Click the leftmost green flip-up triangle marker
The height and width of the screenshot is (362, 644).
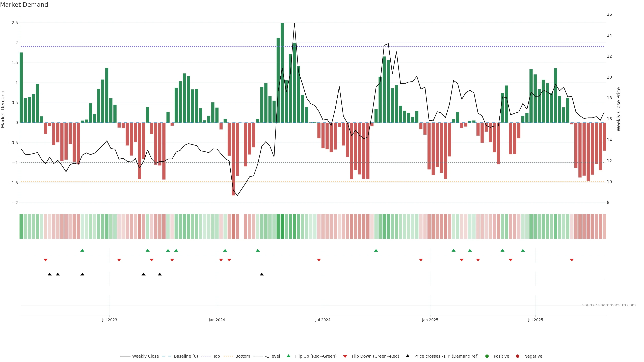click(82, 250)
